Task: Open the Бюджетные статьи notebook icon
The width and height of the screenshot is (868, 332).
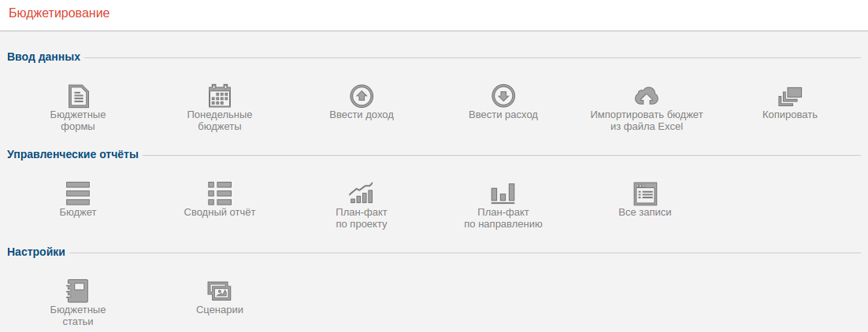Action: coord(77,291)
